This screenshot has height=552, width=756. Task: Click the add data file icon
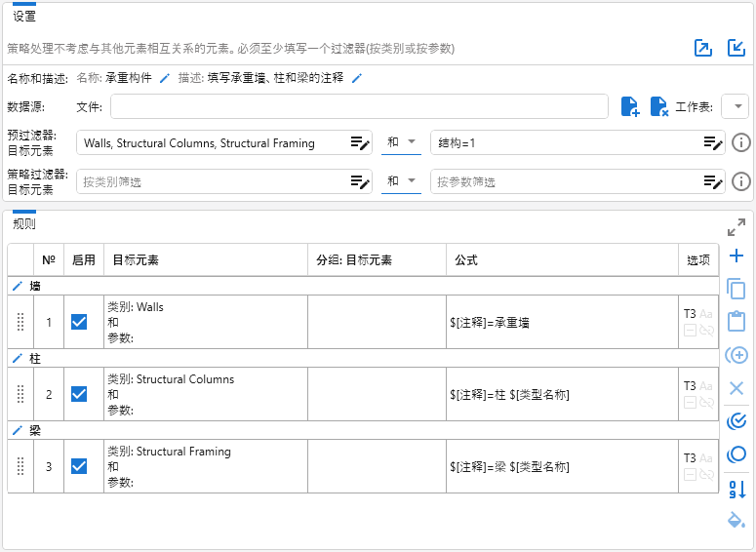630,106
